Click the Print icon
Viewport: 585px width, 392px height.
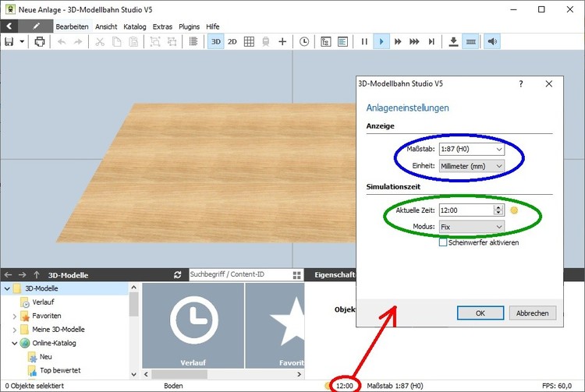(40, 42)
